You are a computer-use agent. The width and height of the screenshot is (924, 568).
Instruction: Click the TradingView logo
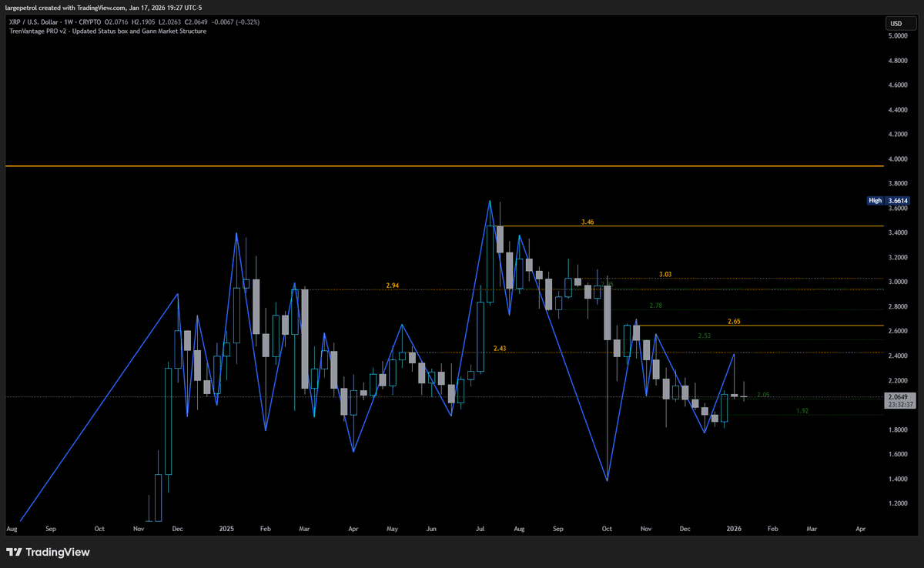[x=48, y=552]
